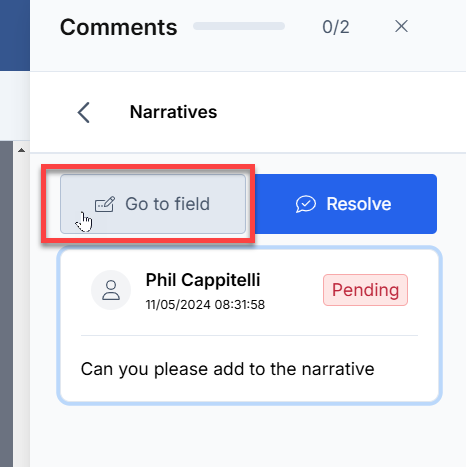
Task: Click the red Pending status badge
Action: 365,290
